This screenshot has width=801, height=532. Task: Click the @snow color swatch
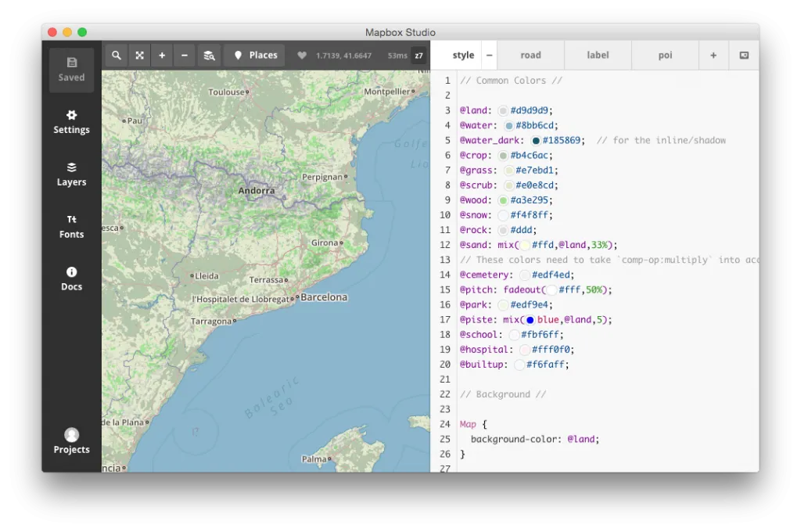(503, 216)
